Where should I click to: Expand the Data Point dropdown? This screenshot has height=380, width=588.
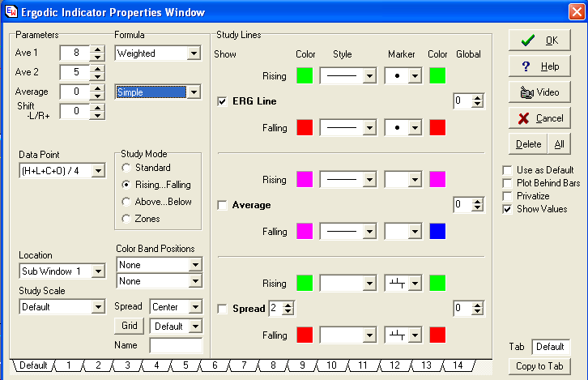(x=98, y=171)
